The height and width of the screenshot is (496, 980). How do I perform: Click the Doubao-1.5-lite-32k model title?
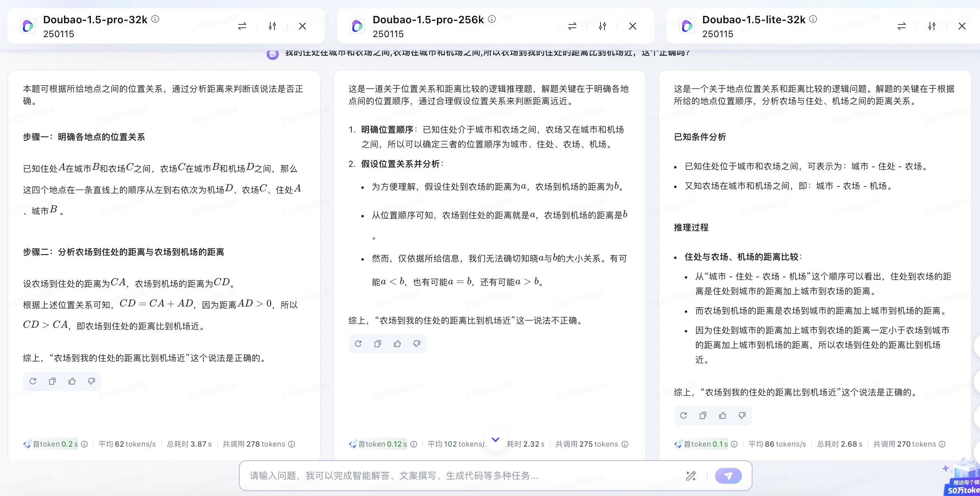coord(754,20)
